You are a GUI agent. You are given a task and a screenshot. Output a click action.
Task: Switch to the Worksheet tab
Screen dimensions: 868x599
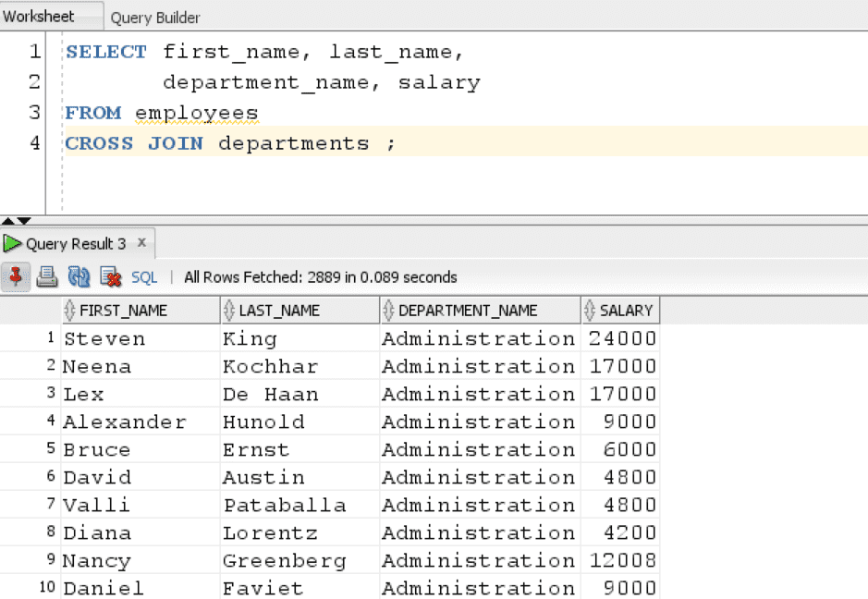(x=39, y=17)
